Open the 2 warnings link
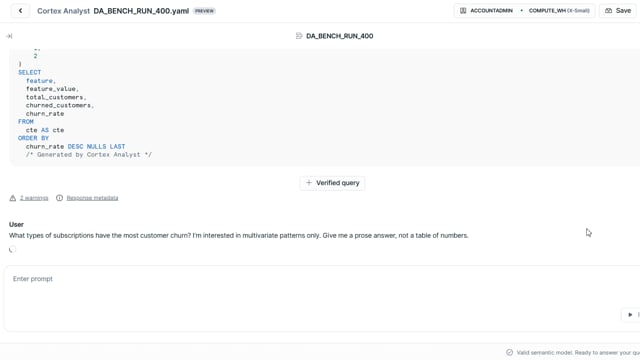This screenshot has width=640, height=360. tap(34, 198)
